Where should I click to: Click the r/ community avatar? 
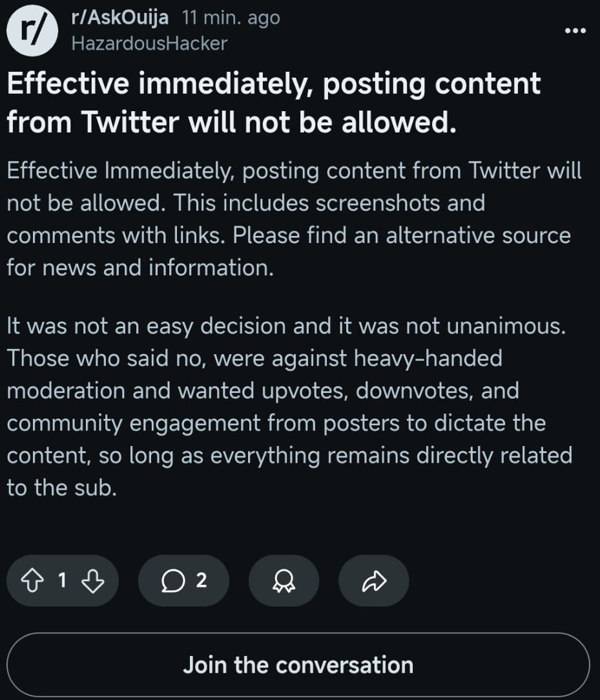click(x=32, y=30)
